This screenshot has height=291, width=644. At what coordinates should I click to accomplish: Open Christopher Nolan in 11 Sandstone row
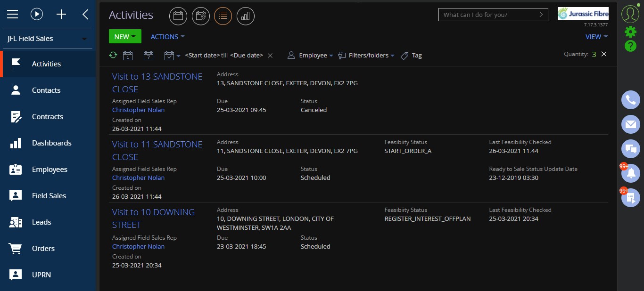(138, 178)
